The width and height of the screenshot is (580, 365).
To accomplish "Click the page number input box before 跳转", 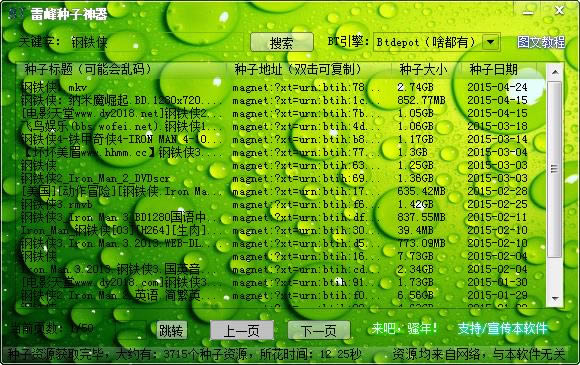I will pos(131,329).
